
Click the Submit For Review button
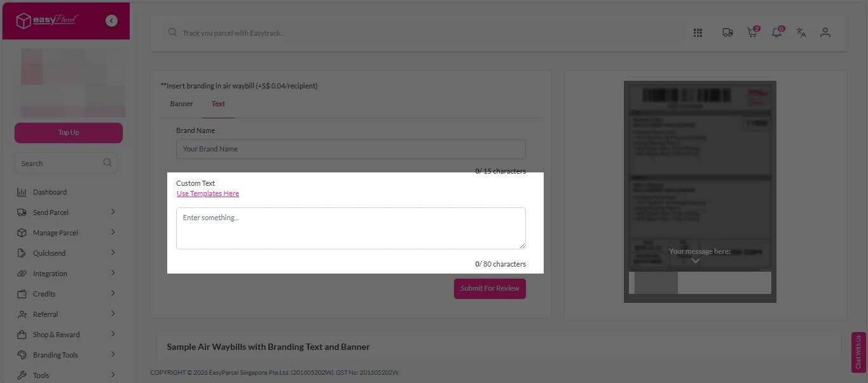490,288
